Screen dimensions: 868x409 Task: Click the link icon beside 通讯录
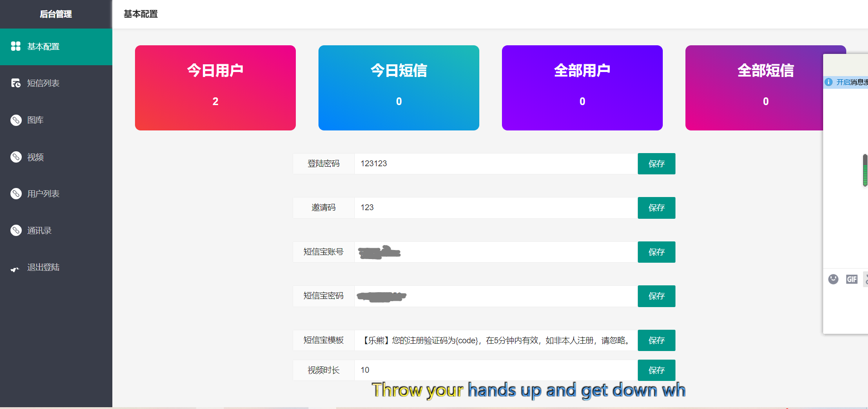(x=16, y=231)
